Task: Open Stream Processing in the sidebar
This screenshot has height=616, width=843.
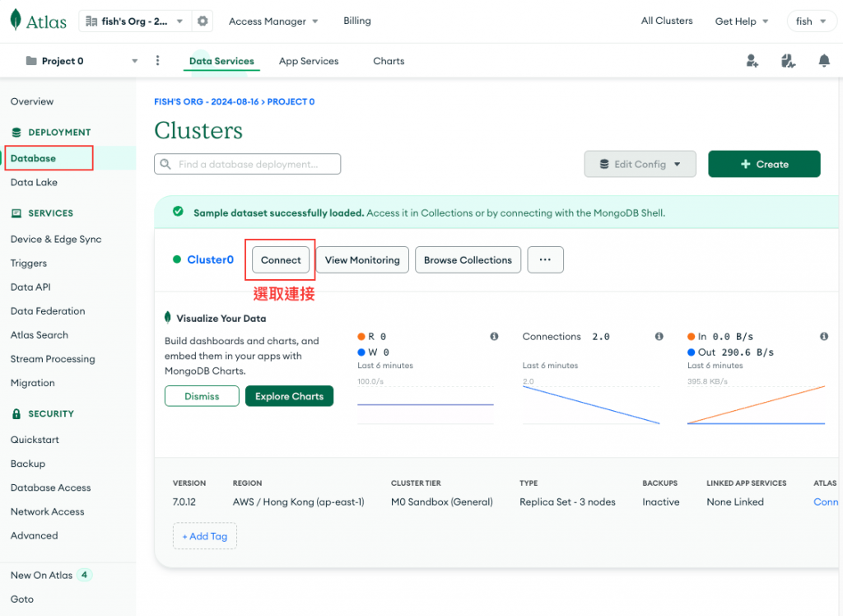Action: (x=53, y=359)
